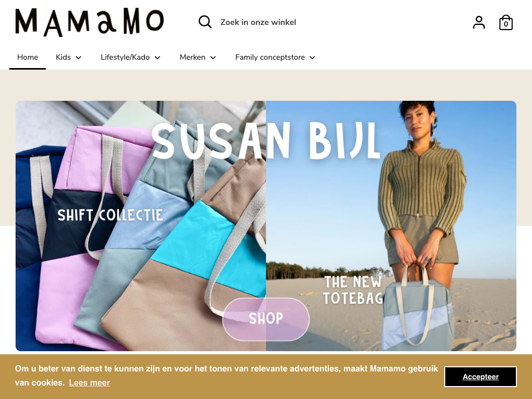Open the Merken dropdown arrow

[213, 58]
